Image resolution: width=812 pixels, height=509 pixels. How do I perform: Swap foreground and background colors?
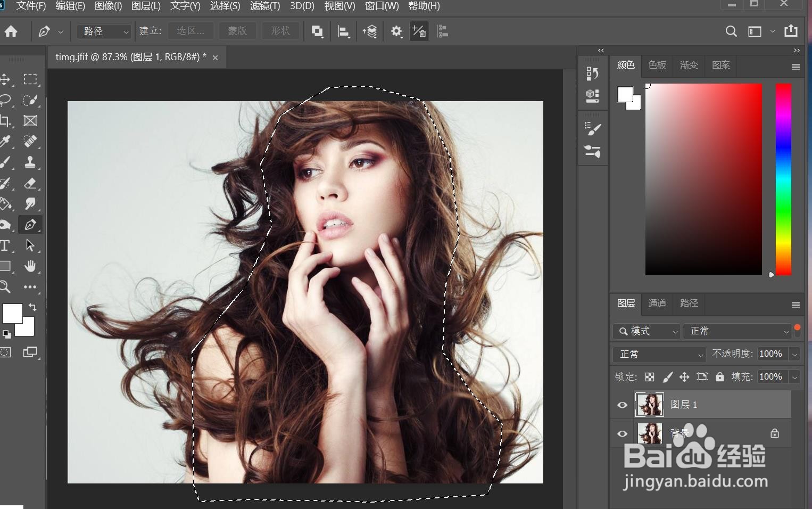pos(32,307)
